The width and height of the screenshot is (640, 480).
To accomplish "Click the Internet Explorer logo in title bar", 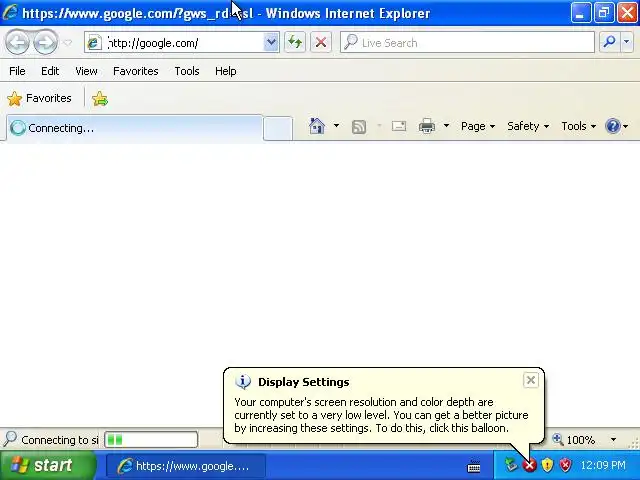I will pyautogui.click(x=10, y=13).
